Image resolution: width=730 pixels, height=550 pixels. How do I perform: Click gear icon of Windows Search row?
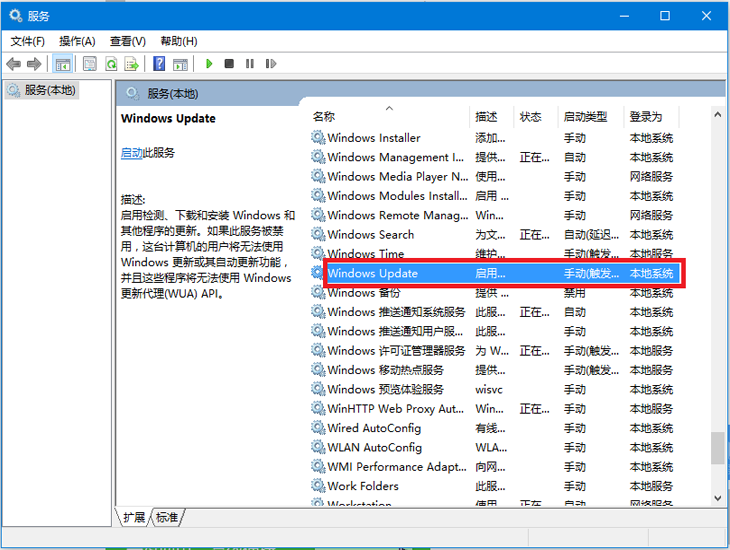pos(318,234)
